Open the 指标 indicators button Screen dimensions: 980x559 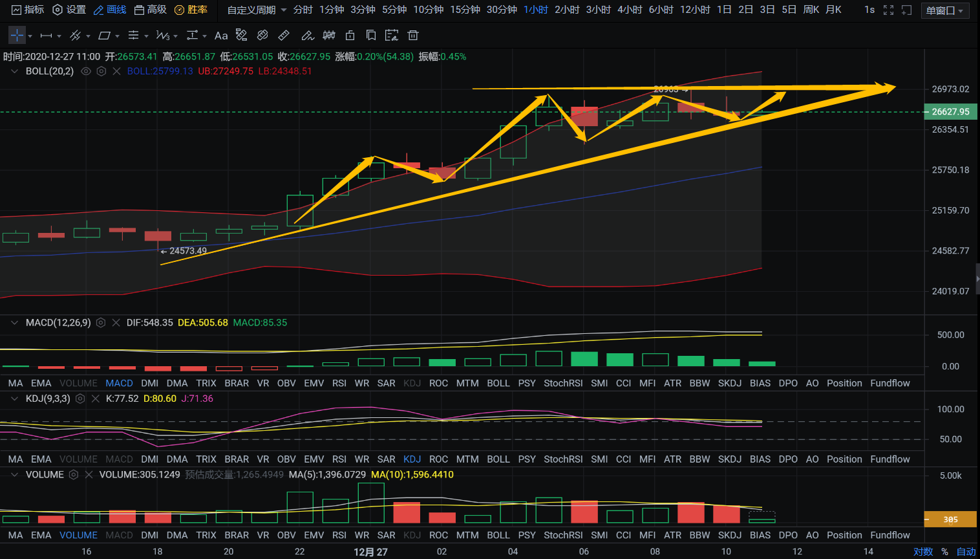[x=28, y=10]
